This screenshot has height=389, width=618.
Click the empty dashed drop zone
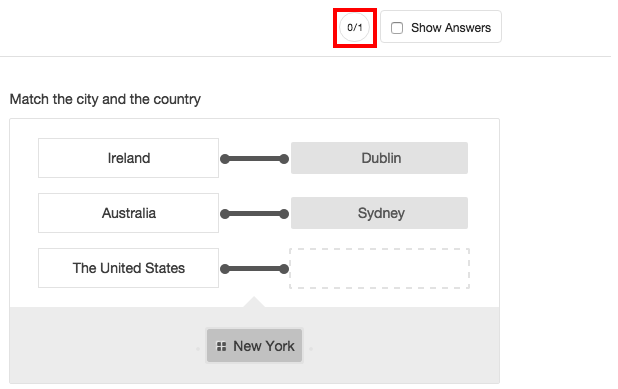[380, 268]
